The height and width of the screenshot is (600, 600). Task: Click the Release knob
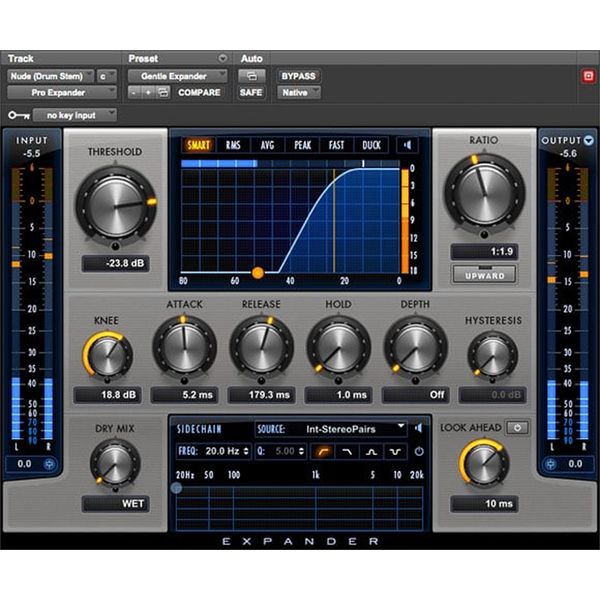[x=261, y=348]
